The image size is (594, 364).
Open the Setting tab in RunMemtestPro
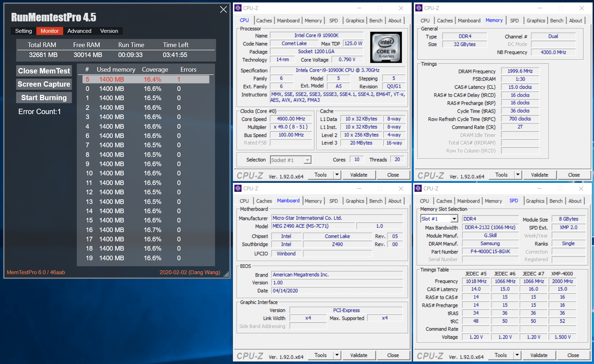pos(24,31)
